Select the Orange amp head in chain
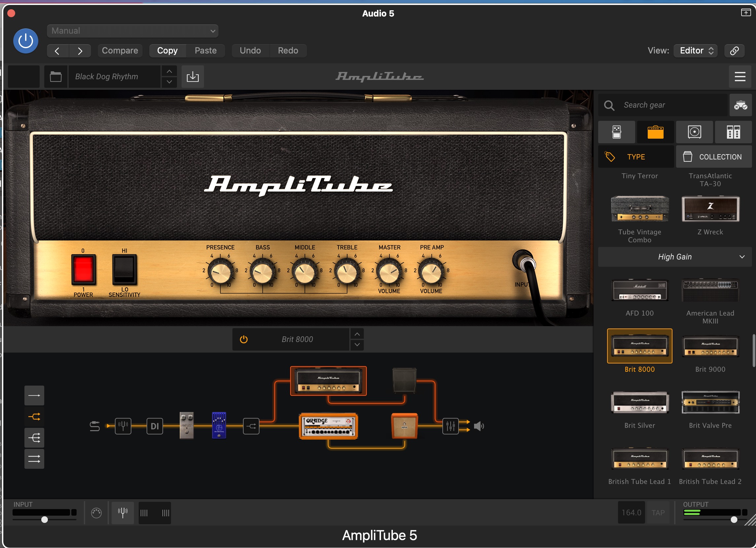Image resolution: width=756 pixels, height=548 pixels. 328,426
